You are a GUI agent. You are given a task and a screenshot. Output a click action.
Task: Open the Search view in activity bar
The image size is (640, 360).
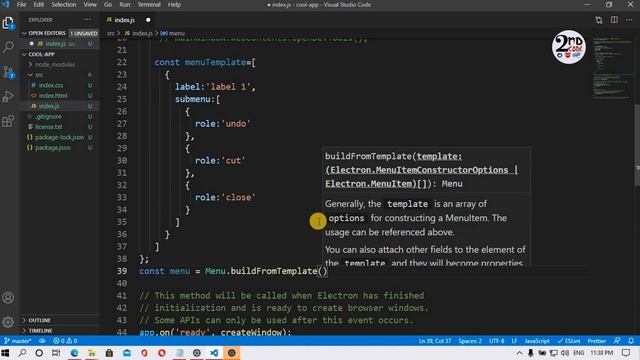(x=8, y=47)
